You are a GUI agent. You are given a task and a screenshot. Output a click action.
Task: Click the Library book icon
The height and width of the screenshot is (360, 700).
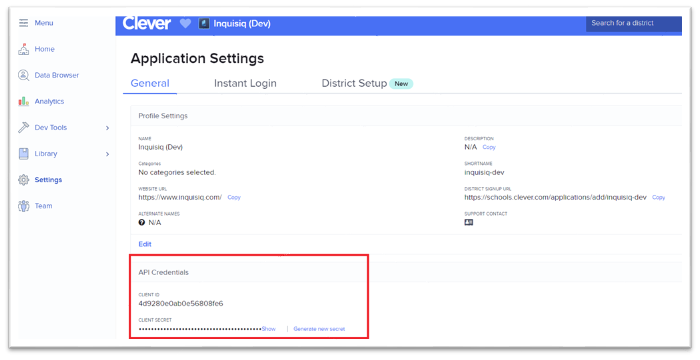[x=23, y=154]
